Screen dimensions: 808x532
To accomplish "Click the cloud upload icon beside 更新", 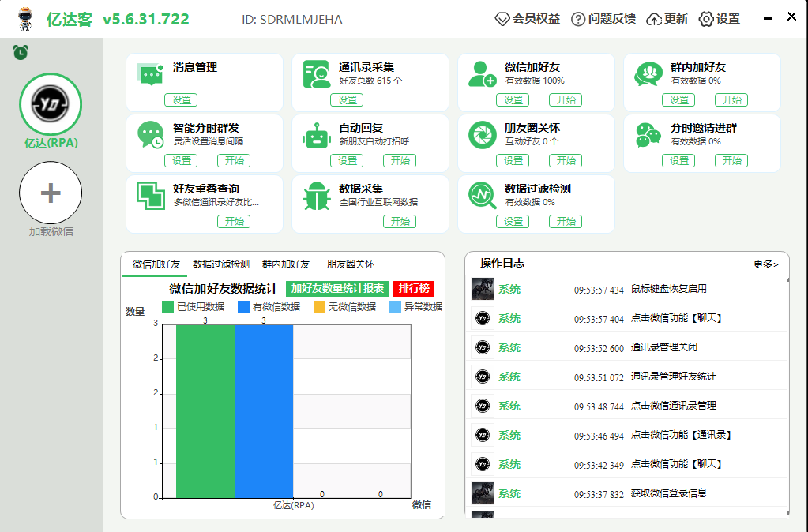I will click(x=654, y=20).
